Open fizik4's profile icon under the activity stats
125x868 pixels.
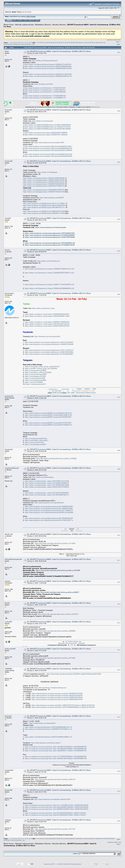click(x=6, y=66)
